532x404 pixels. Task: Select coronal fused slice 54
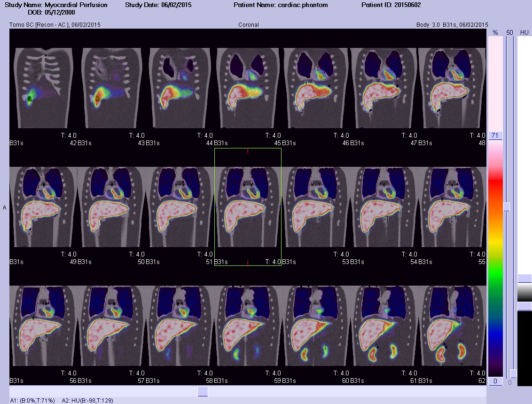[384, 207]
